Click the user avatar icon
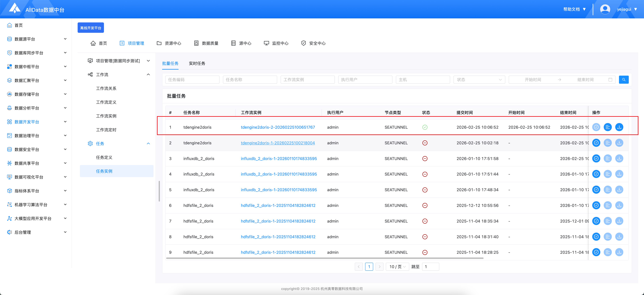This screenshot has height=295, width=644. coord(605,9)
